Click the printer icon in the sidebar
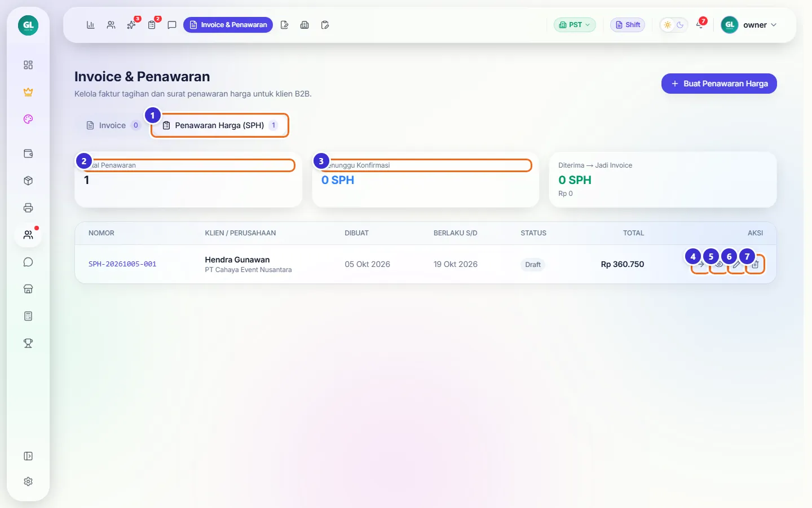Screen dimensions: 812x508 pos(28,208)
